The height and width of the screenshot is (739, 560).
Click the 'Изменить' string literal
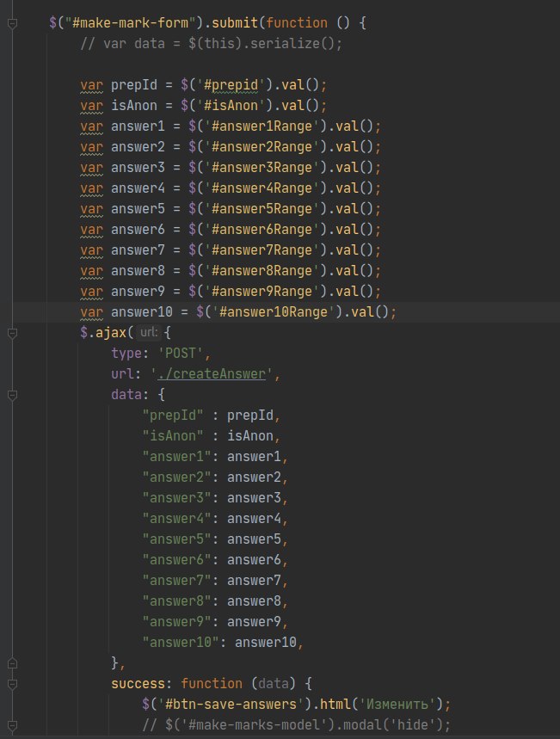coord(397,705)
